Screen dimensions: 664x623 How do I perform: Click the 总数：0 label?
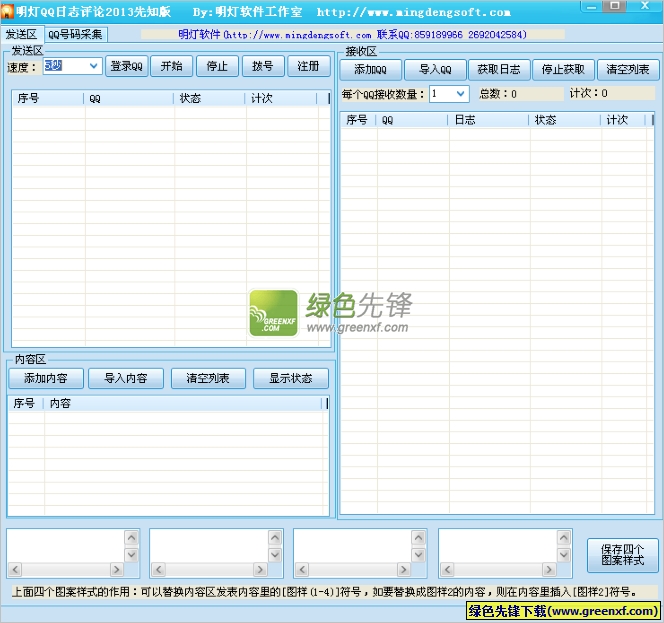click(x=498, y=94)
